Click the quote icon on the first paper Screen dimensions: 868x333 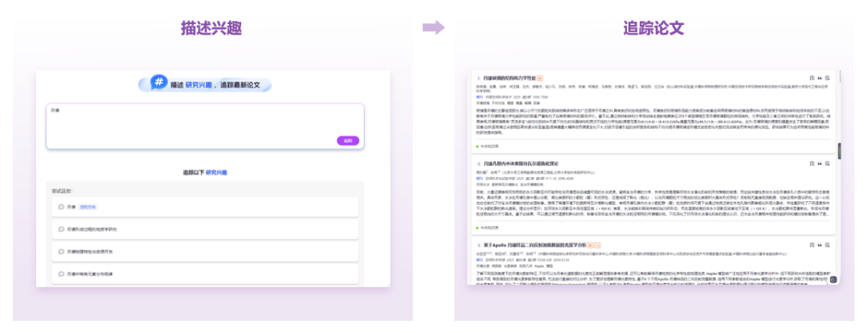819,78
